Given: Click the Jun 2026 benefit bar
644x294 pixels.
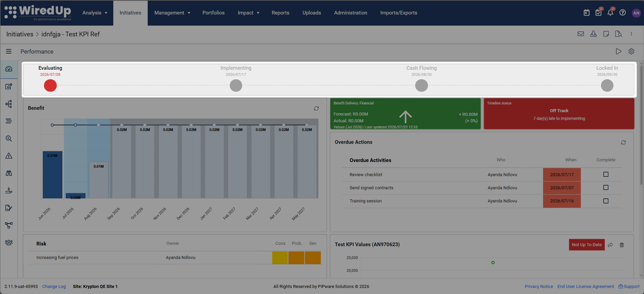Looking at the screenshot, I should pos(52,175).
